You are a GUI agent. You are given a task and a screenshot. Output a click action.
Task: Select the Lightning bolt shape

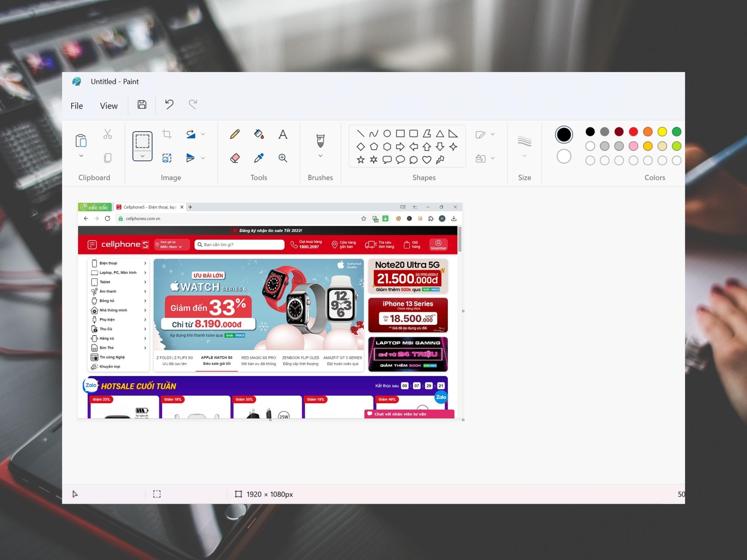click(x=440, y=160)
